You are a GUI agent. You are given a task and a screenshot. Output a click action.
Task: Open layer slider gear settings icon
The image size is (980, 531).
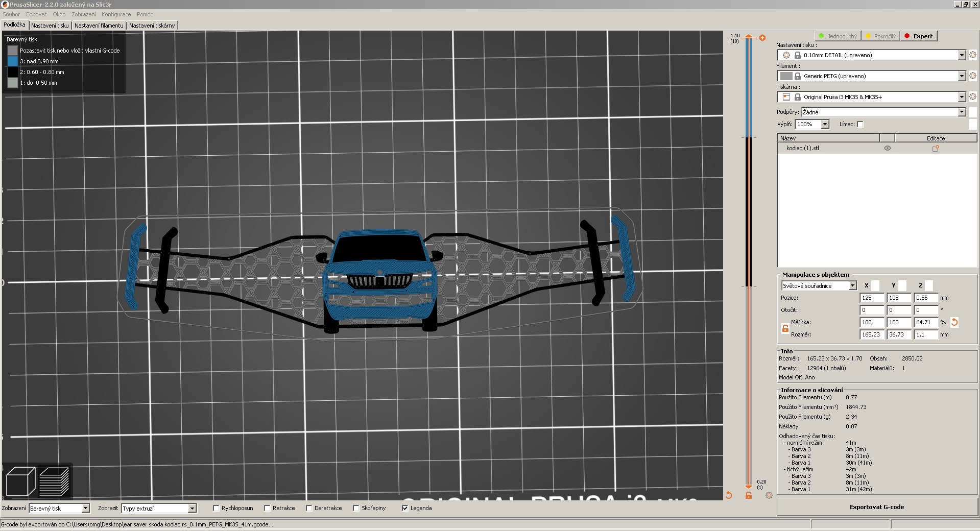769,495
